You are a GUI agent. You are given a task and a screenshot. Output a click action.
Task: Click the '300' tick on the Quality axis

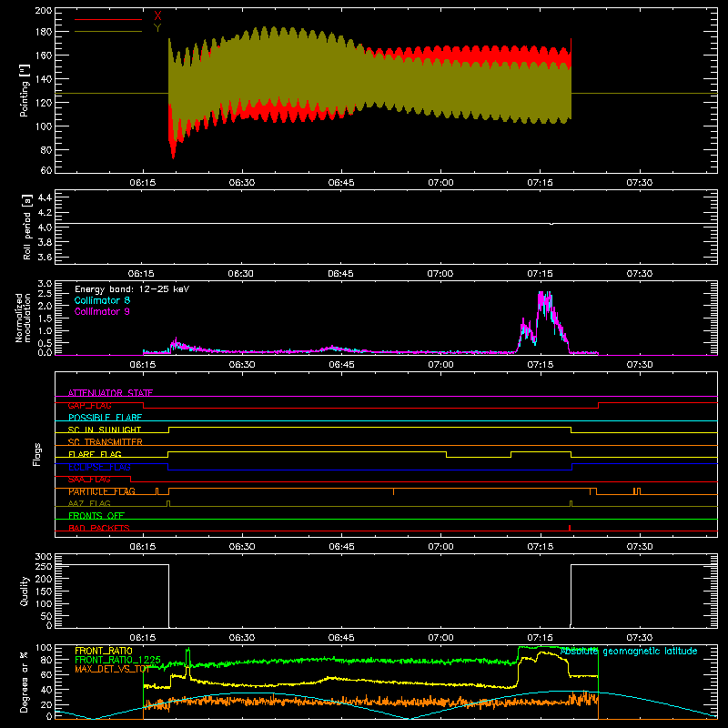click(43, 557)
